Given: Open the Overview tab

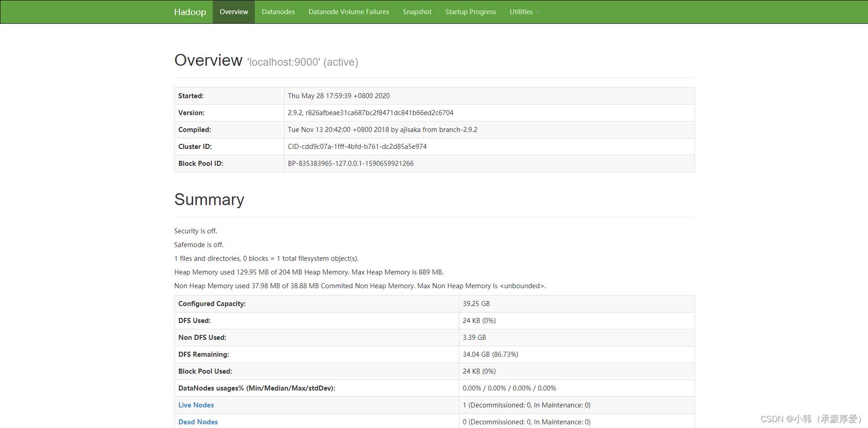Looking at the screenshot, I should (x=234, y=12).
